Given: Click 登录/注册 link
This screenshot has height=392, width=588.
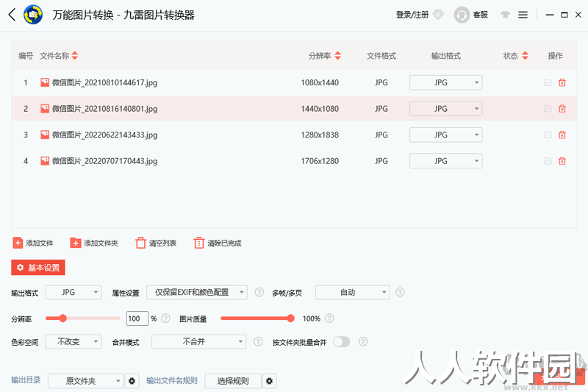Looking at the screenshot, I should (412, 15).
